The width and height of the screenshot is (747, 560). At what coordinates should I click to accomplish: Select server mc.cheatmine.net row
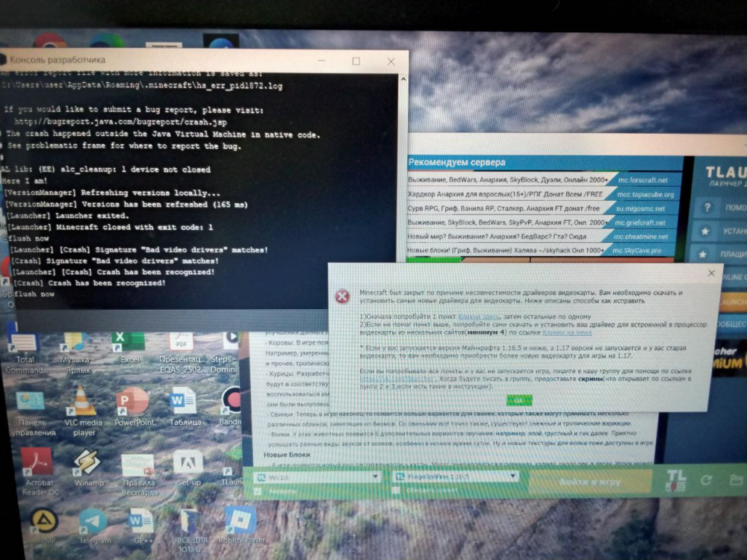click(544, 236)
